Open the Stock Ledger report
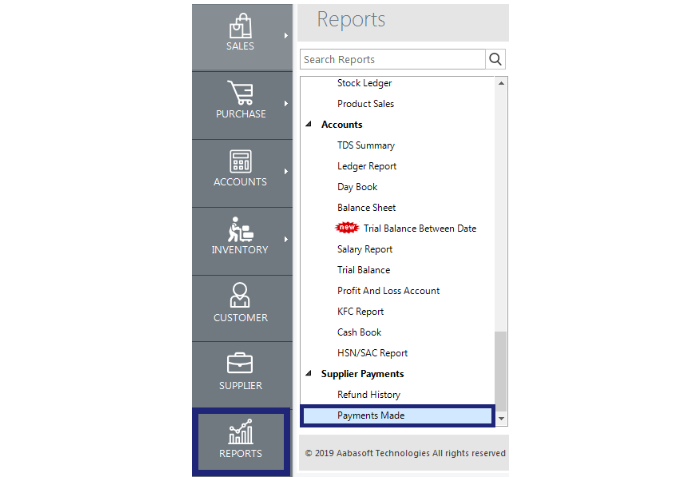The width and height of the screenshot is (700, 477). point(364,83)
